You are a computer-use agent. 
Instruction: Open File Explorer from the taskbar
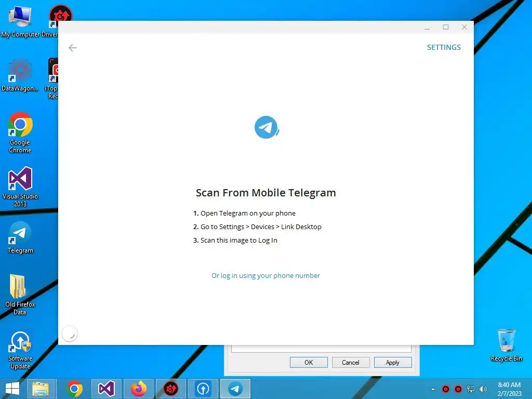pyautogui.click(x=41, y=389)
